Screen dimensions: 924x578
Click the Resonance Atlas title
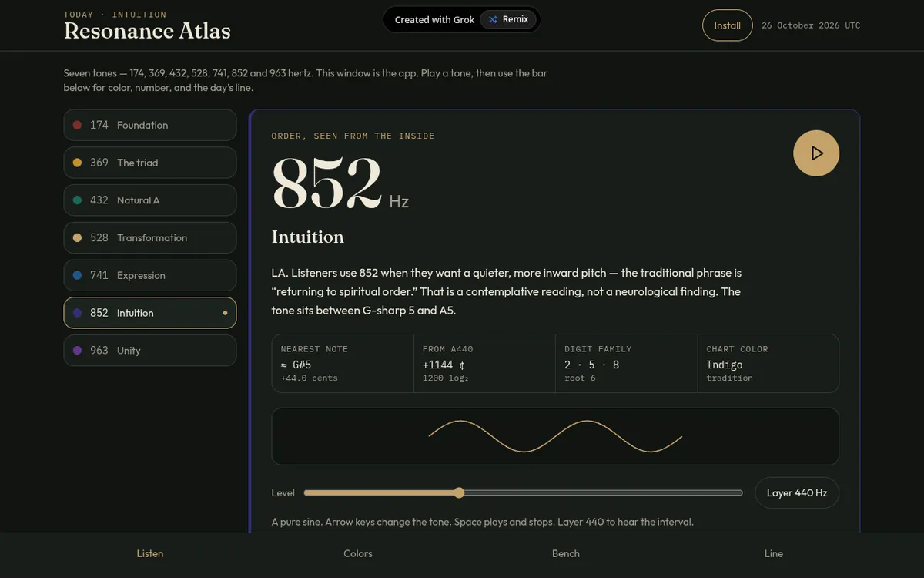coord(147,31)
